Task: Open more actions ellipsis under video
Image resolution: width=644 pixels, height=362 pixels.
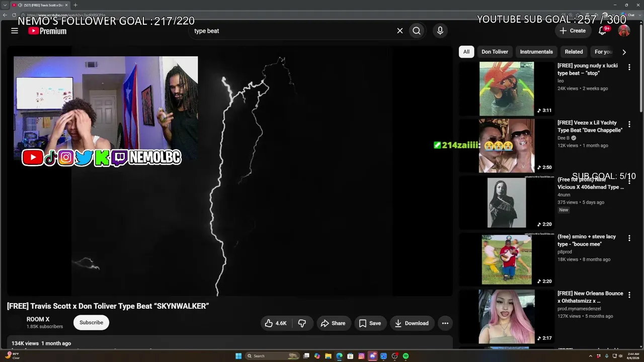Action: click(x=445, y=323)
